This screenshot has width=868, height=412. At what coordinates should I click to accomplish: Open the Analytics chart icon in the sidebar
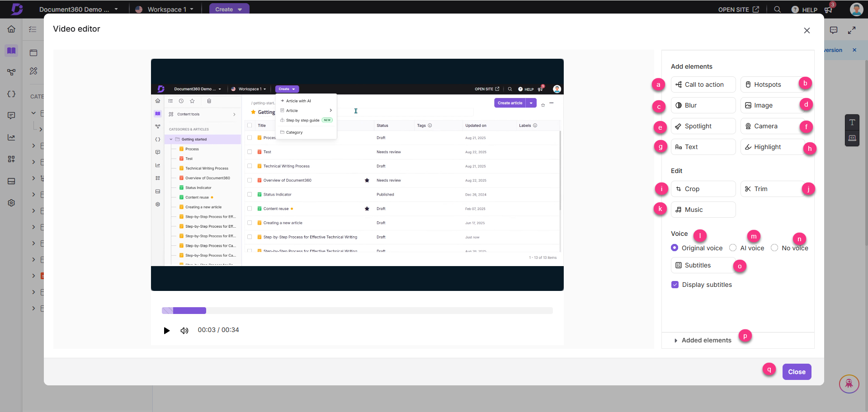[11, 137]
